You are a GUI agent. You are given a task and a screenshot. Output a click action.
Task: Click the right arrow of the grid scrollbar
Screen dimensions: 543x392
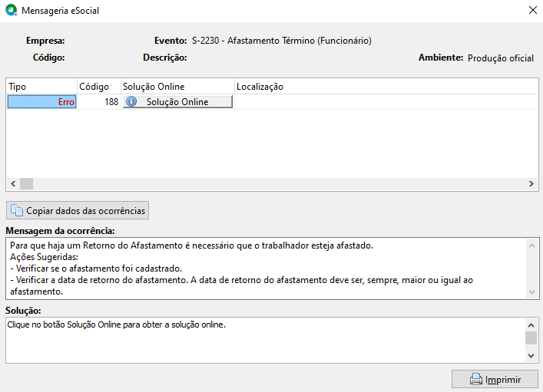531,183
